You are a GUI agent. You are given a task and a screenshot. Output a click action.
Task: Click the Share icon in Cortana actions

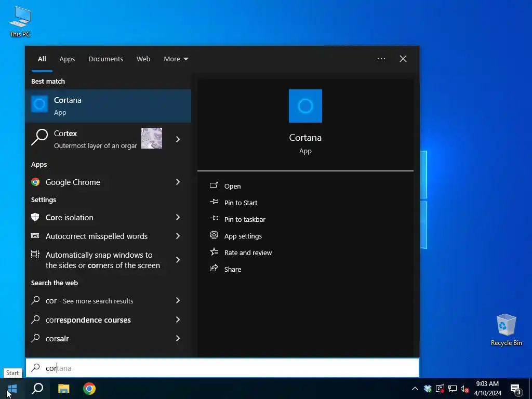(x=214, y=268)
